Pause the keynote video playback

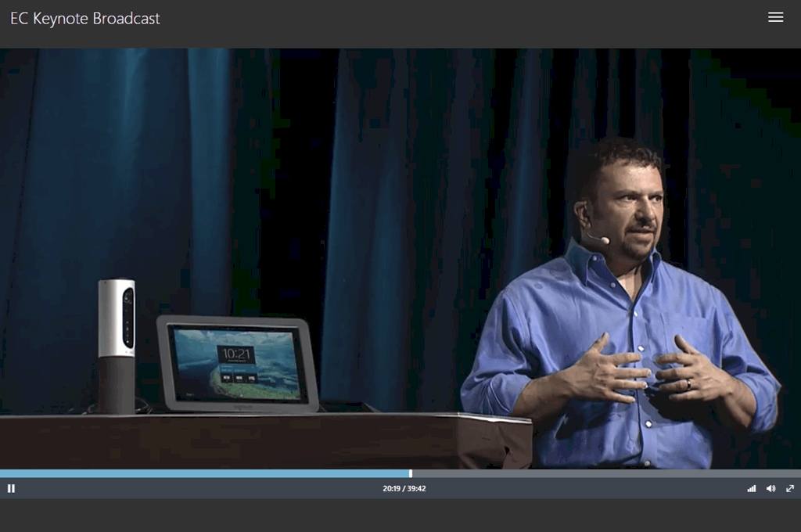(11, 488)
